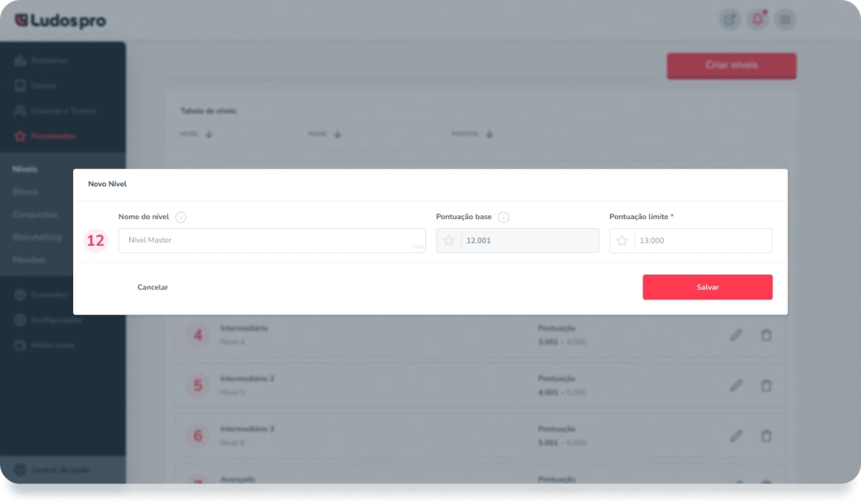Click trash icon for Intermediário 2 row

tap(766, 385)
